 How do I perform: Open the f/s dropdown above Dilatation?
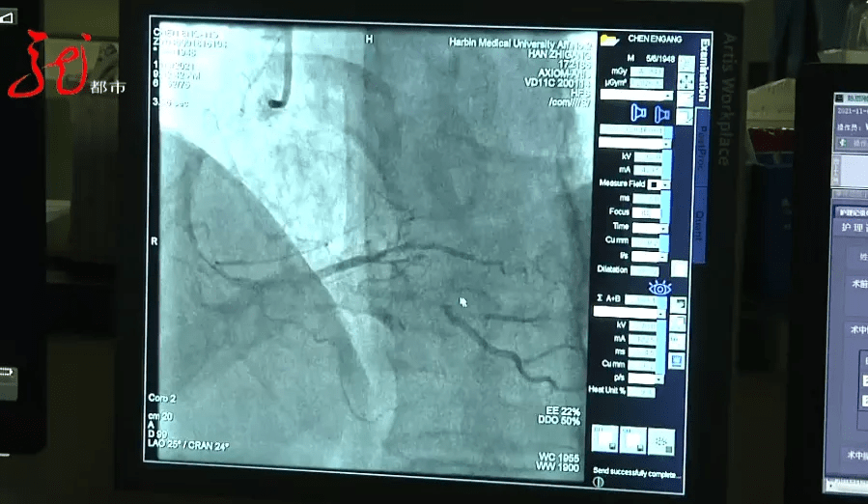tap(650, 257)
